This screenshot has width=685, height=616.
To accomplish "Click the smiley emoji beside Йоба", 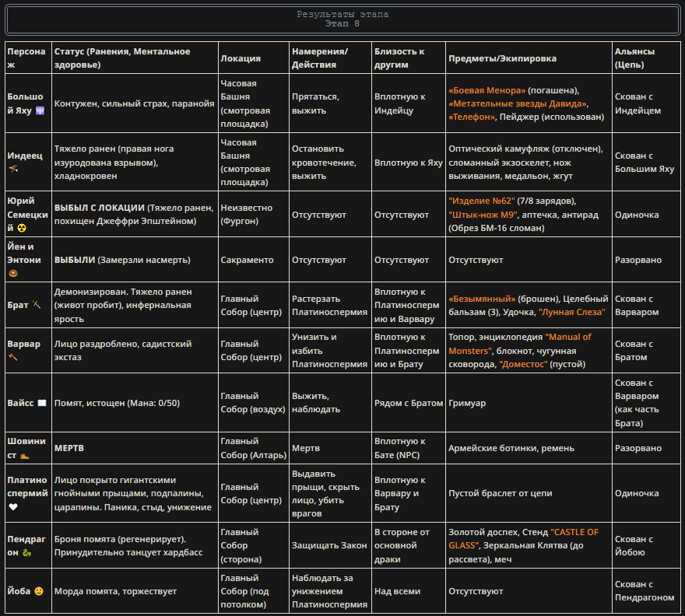I will coord(39,591).
